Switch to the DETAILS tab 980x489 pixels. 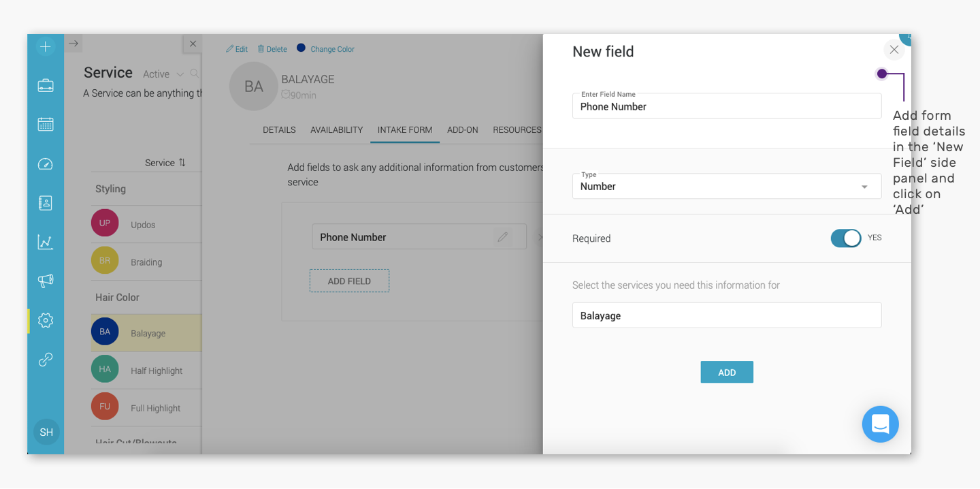(279, 129)
